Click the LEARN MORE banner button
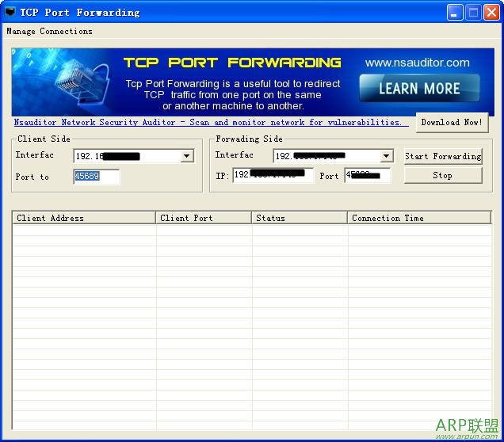This screenshot has width=504, height=442. pos(419,89)
